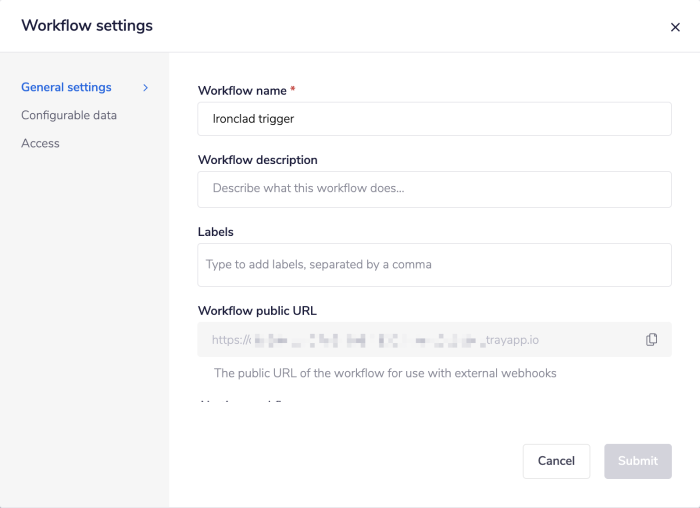Click the read-only public URL text
700x508 pixels.
tap(375, 340)
